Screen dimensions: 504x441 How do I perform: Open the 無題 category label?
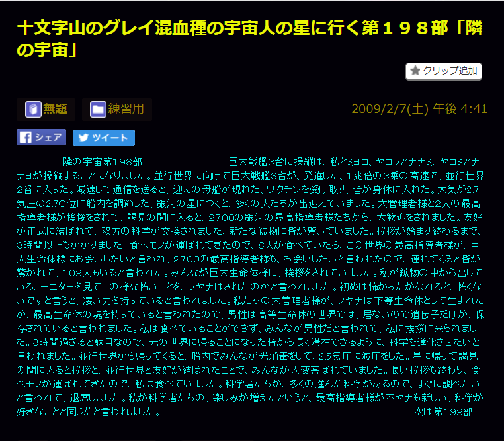pyautogui.click(x=55, y=110)
